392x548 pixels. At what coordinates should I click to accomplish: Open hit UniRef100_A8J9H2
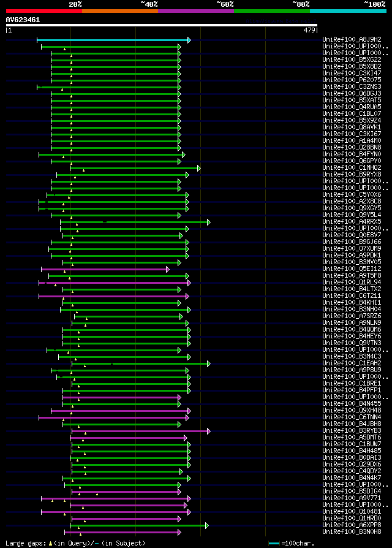(x=352, y=39)
